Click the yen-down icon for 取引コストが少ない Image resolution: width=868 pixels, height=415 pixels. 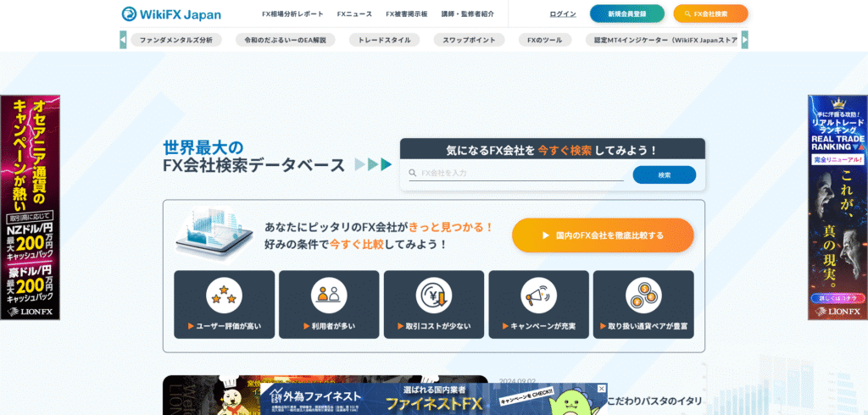point(434,296)
